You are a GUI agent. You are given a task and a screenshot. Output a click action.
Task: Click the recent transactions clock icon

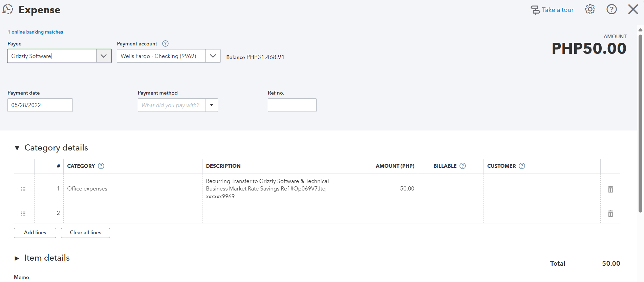point(8,9)
